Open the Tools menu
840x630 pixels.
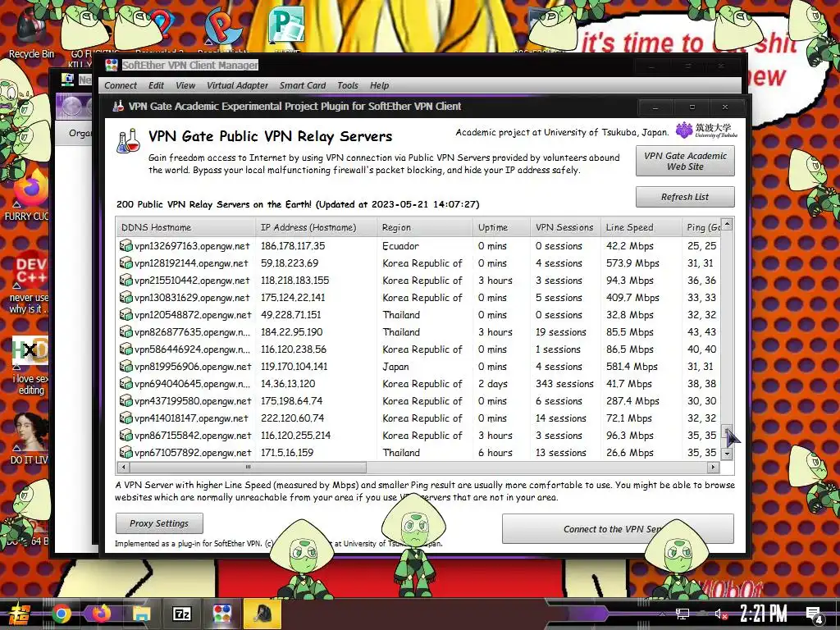(348, 85)
